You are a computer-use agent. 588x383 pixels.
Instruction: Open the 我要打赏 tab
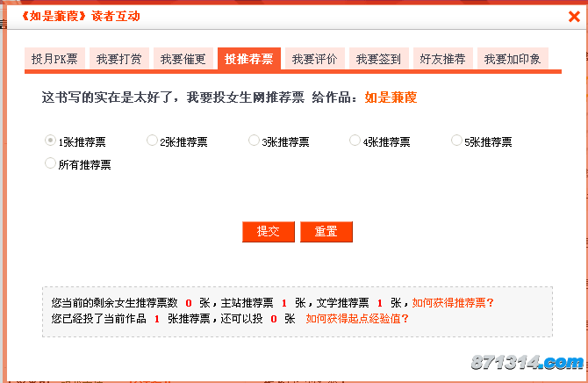coord(119,59)
